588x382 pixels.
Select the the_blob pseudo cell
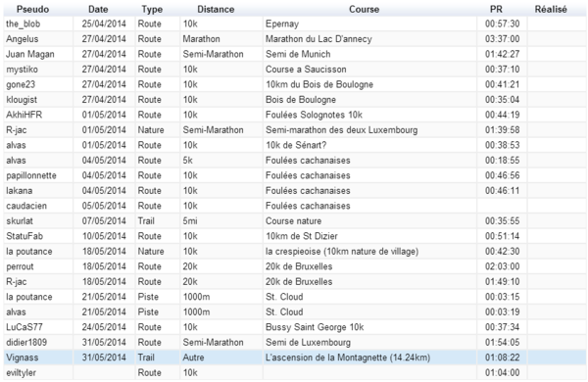[38, 24]
